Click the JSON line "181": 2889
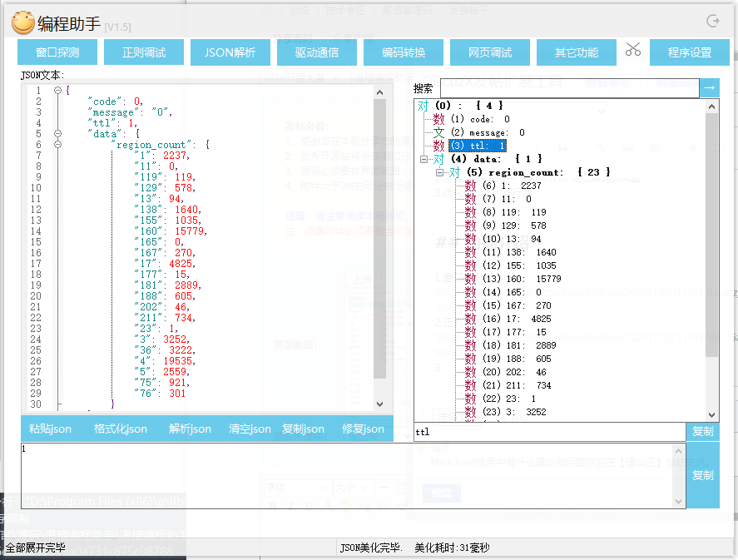The height and width of the screenshot is (560, 738). [167, 285]
